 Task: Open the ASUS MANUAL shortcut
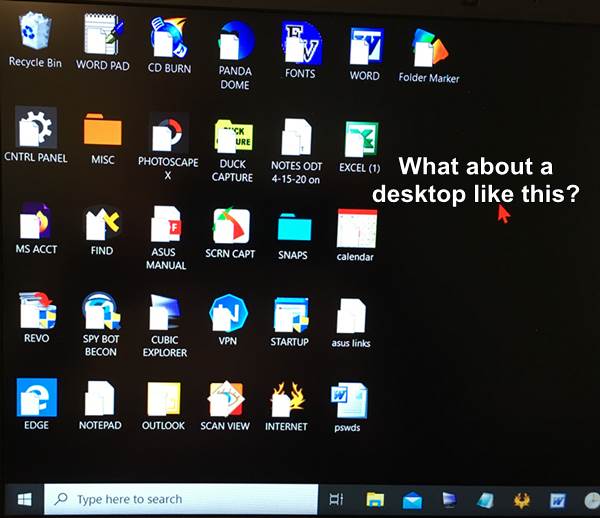coord(166,224)
